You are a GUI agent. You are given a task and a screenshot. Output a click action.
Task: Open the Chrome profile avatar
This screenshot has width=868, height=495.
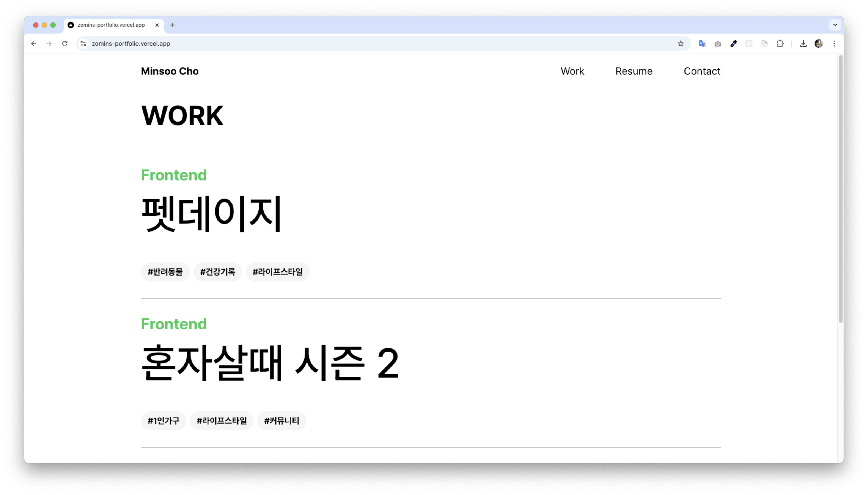pos(818,44)
